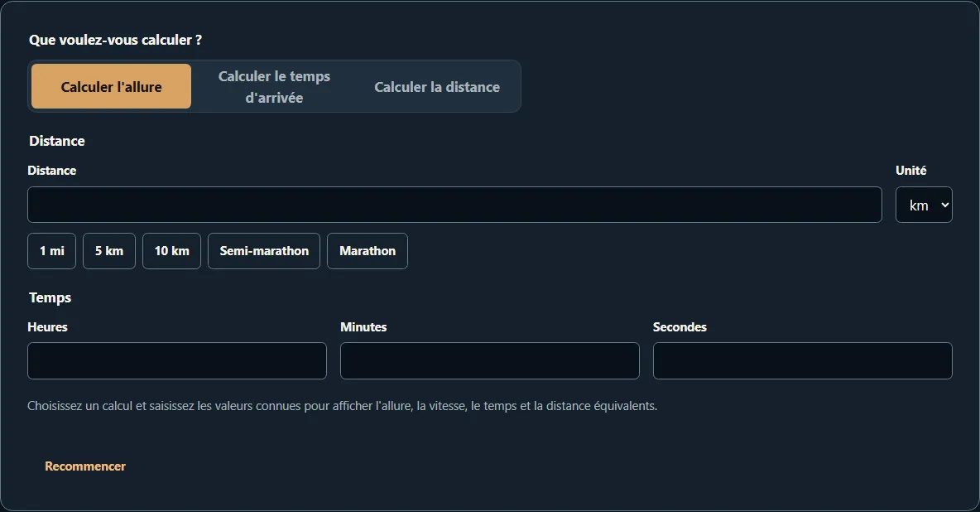Pick the Marathon preset
Image resolution: width=980 pixels, height=512 pixels.
pos(367,251)
